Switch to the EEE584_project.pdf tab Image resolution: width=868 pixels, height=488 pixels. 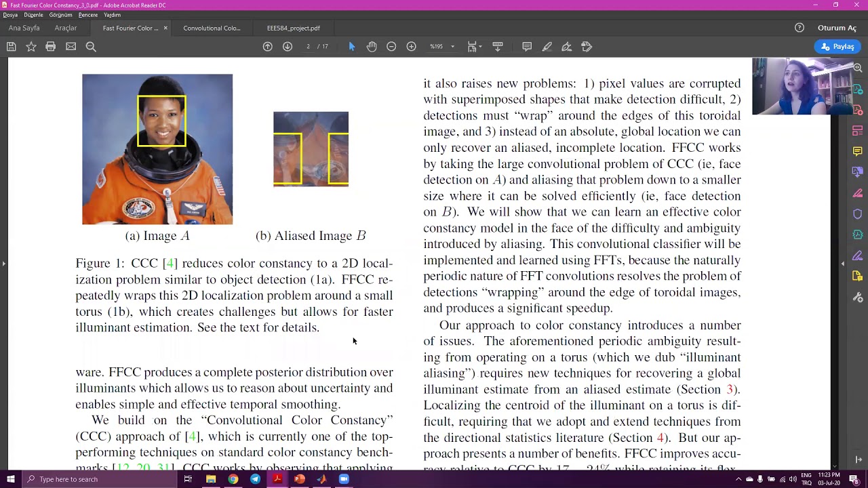[293, 28]
